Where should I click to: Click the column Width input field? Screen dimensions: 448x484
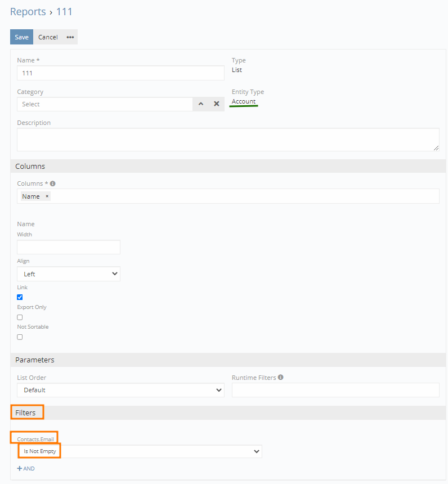(x=69, y=247)
